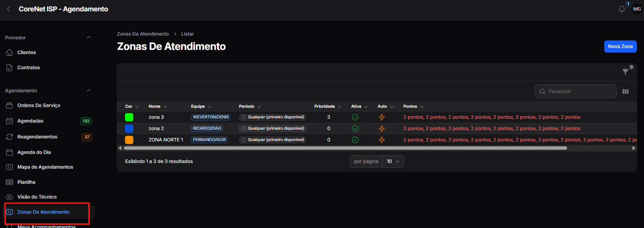Click the filter funnel icon

tap(625, 72)
